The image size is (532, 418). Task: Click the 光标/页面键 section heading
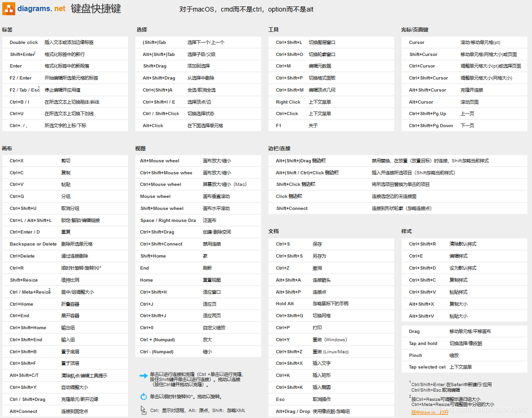[x=415, y=30]
